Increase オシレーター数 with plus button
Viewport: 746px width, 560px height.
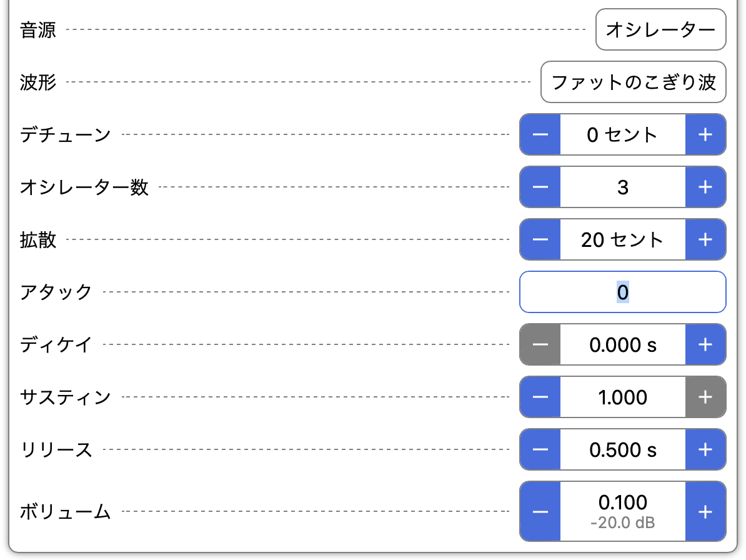tap(705, 187)
